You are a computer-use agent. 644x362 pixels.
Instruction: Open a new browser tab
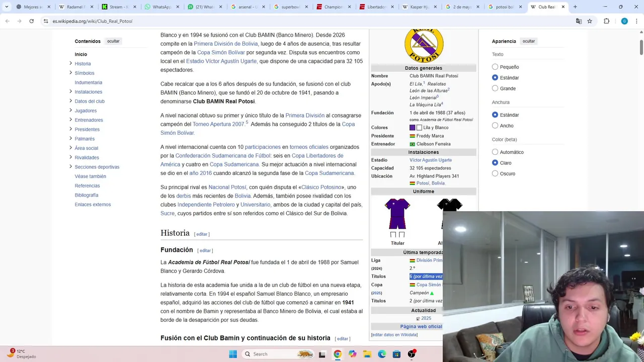click(x=575, y=7)
